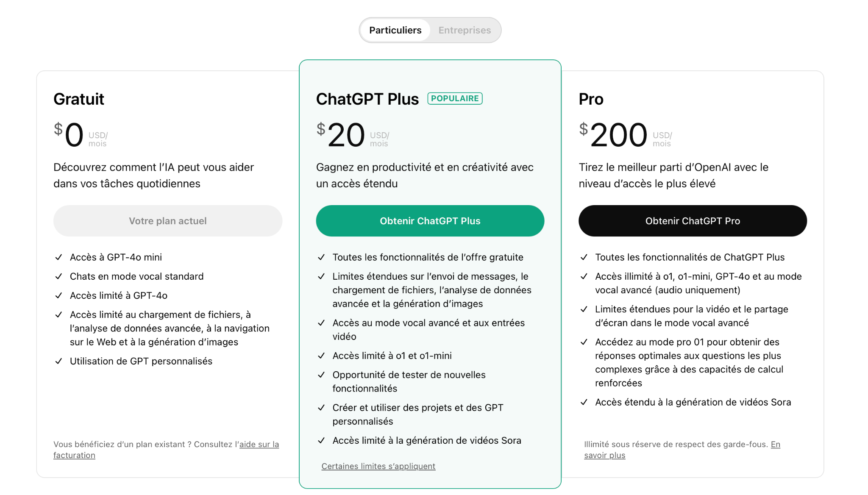
Task: Click the Gratuit plan heading
Action: point(79,99)
